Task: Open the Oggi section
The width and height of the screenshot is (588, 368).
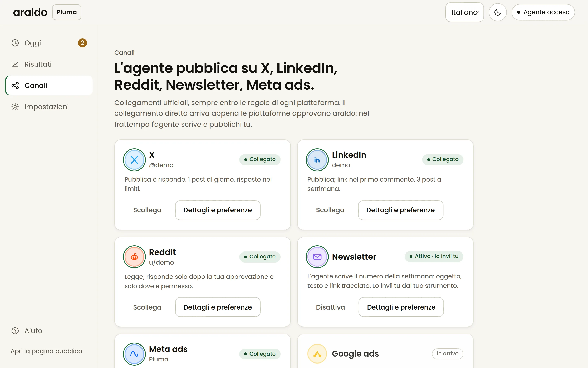Action: pos(49,43)
